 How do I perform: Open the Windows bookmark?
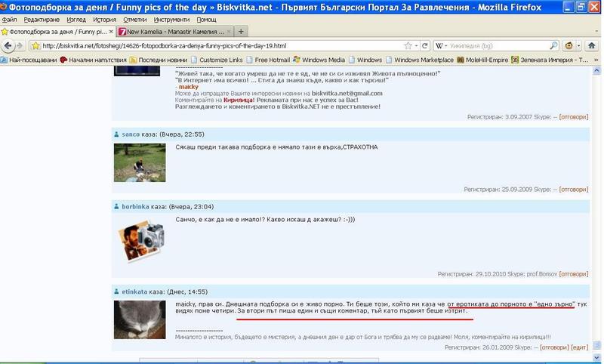(x=365, y=60)
